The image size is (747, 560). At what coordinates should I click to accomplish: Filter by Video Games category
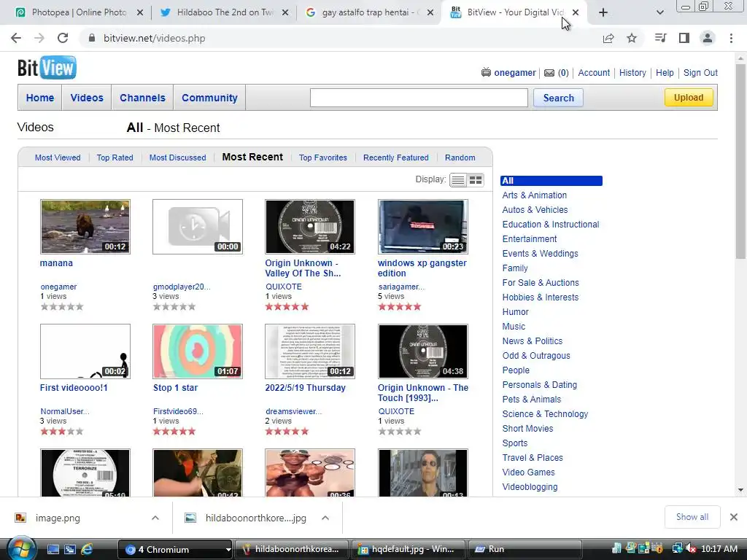coord(528,472)
